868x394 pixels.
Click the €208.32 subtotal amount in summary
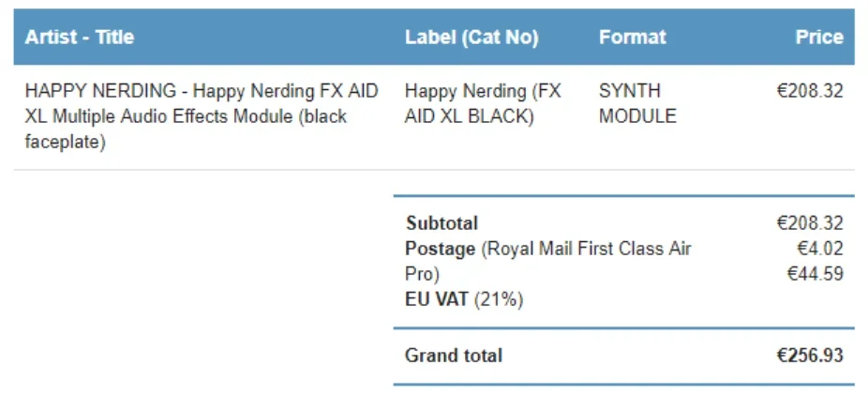pyautogui.click(x=810, y=223)
